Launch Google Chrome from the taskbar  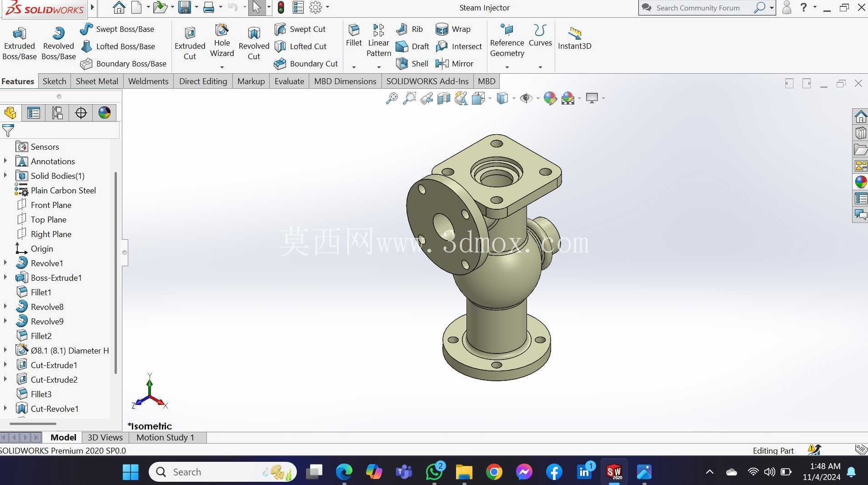(x=494, y=472)
